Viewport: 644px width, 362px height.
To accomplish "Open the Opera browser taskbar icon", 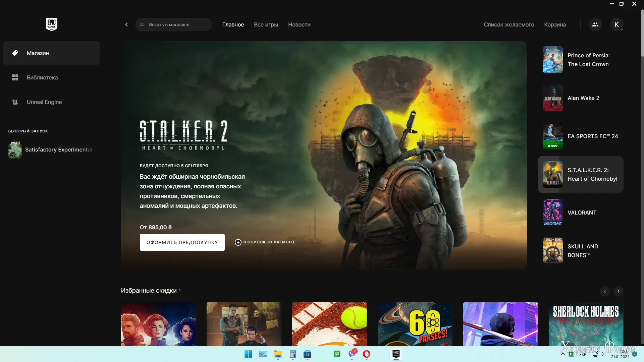I will coord(366,354).
